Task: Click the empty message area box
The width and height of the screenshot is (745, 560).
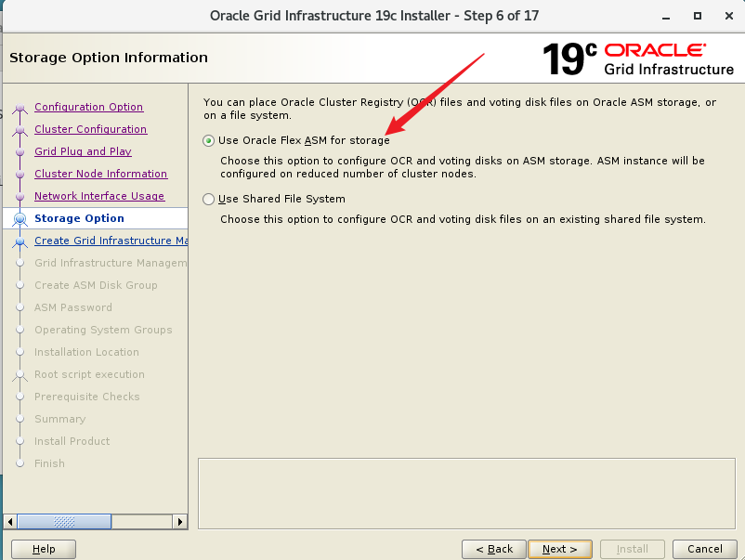Action: pyautogui.click(x=466, y=493)
